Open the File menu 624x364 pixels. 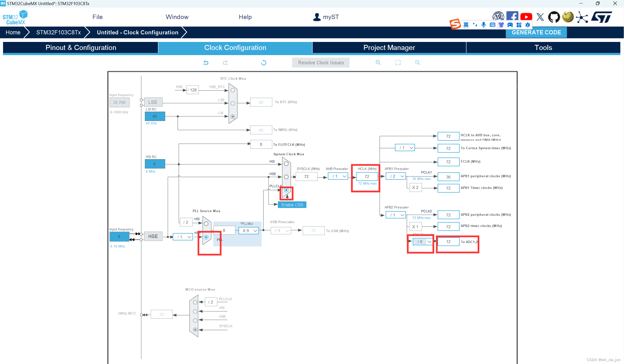98,17
